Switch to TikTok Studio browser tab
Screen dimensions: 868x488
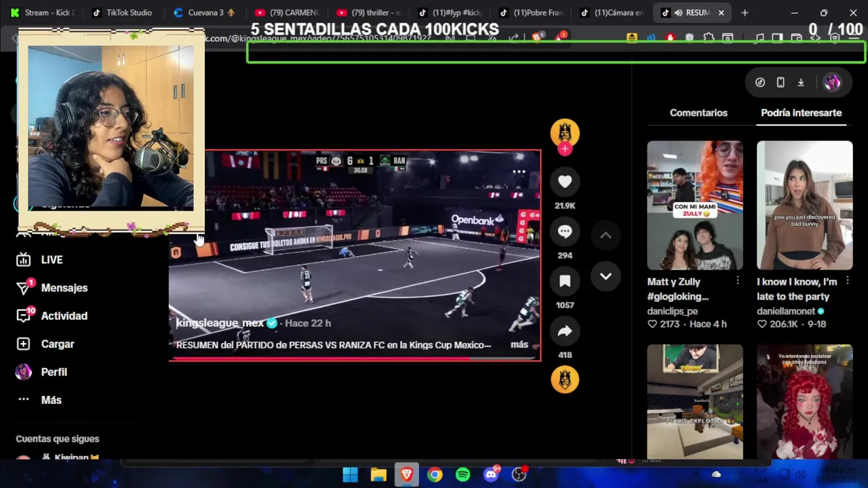123,12
